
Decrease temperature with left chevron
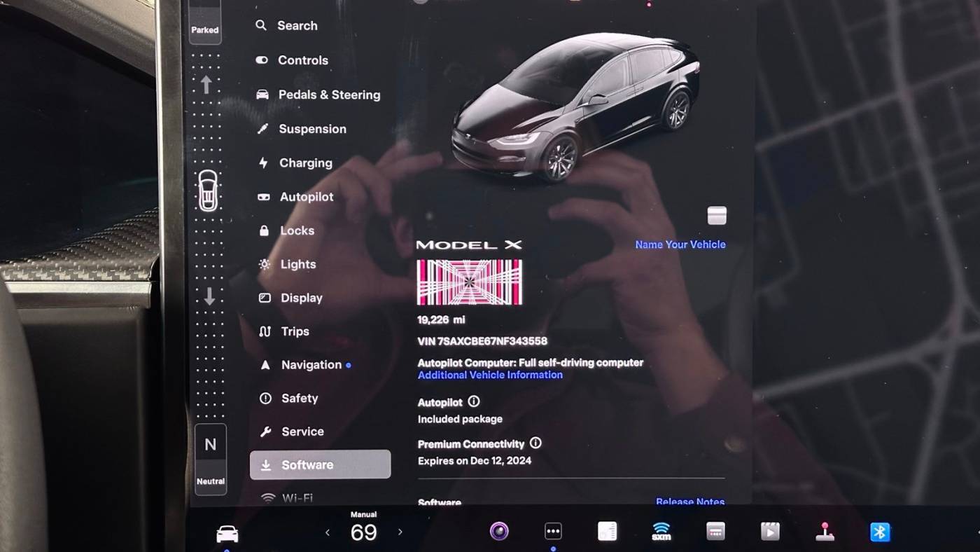click(327, 532)
